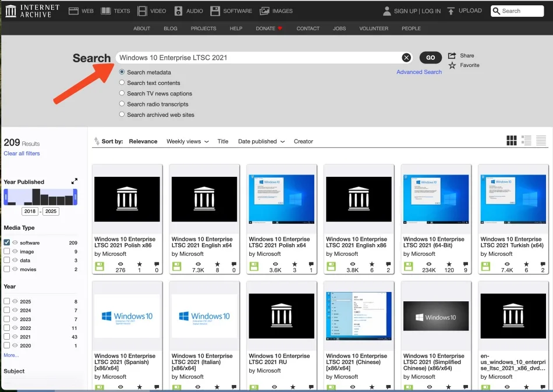Expand the Year Published facet panel
553x392 pixels.
(74, 181)
